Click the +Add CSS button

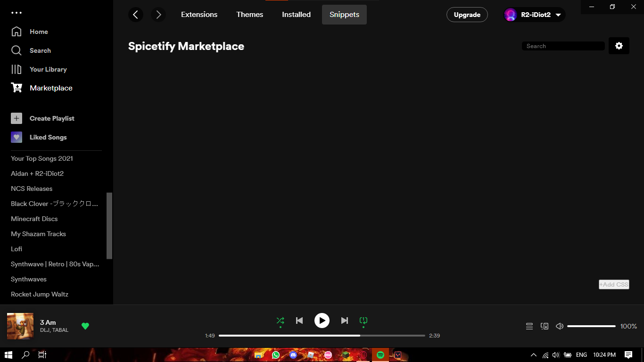(614, 284)
